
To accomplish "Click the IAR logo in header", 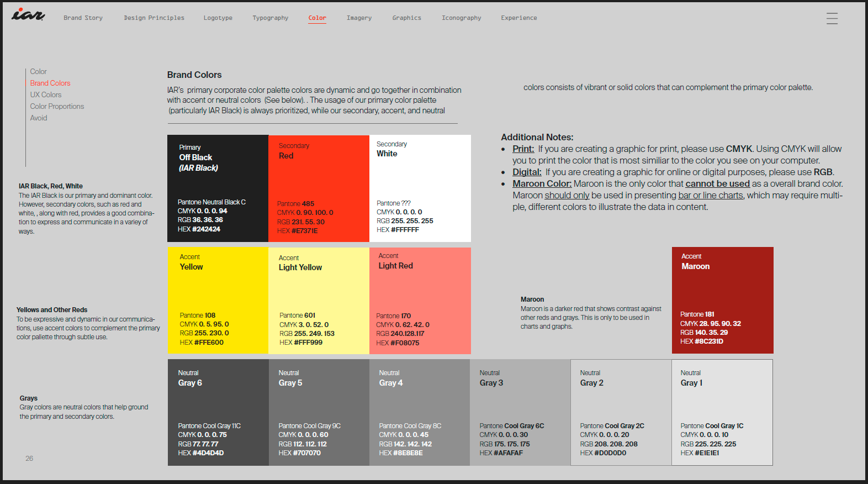I will coord(28,14).
